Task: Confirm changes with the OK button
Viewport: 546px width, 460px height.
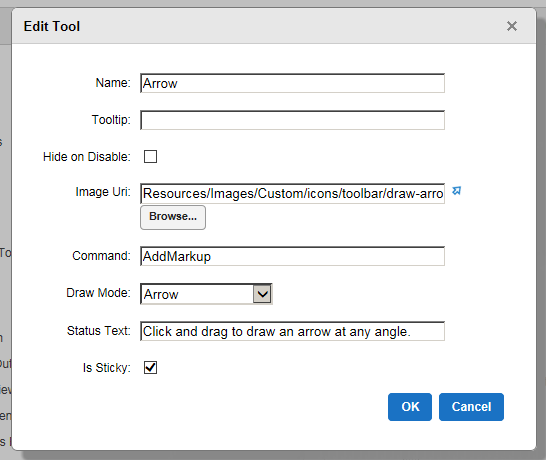Action: point(410,407)
